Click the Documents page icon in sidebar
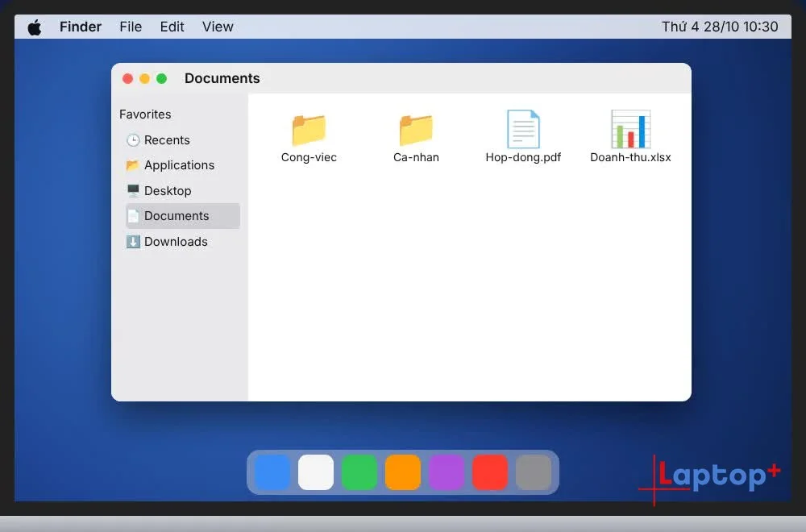 [x=133, y=216]
